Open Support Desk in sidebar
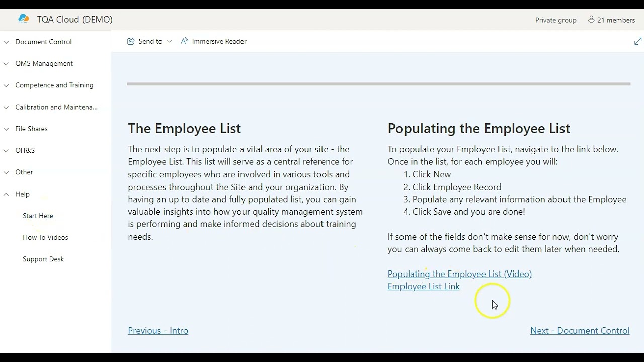 tap(43, 259)
